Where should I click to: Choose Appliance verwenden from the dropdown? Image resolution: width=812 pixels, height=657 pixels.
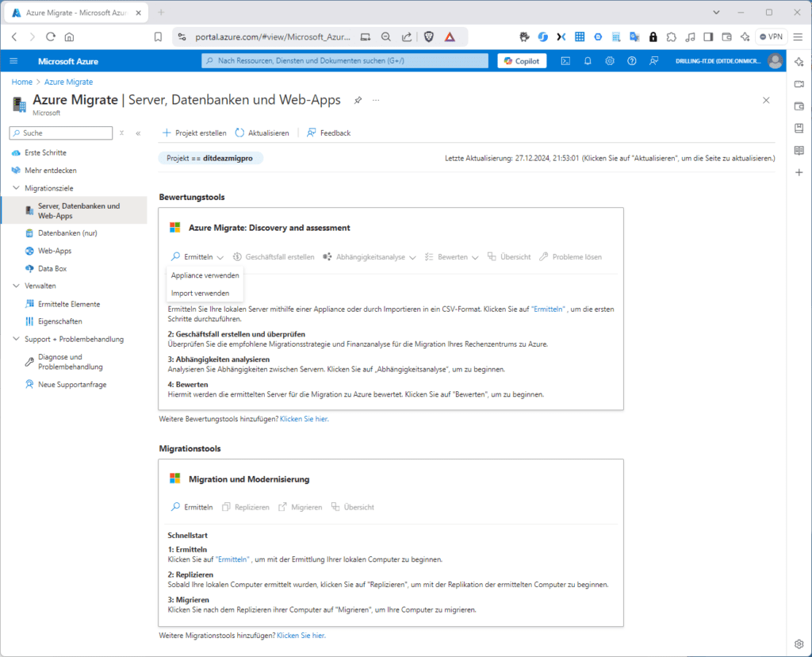tap(205, 275)
